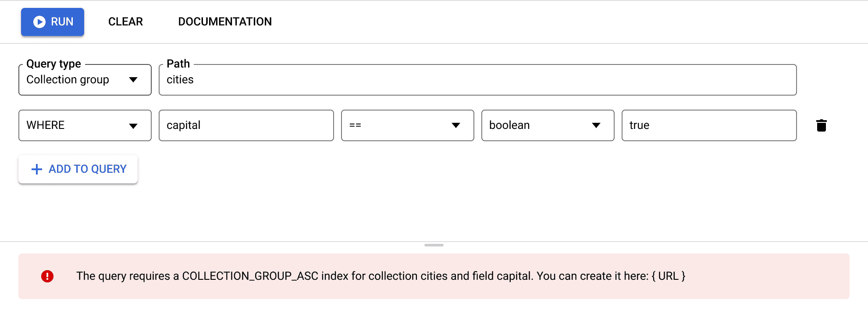Open the DOCUMENTATION link

pyautogui.click(x=225, y=22)
